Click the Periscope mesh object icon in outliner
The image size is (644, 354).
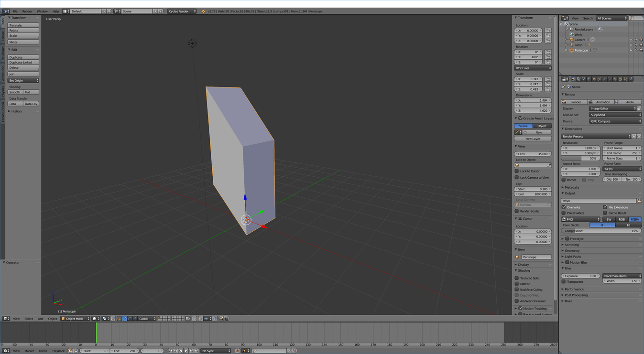click(571, 50)
